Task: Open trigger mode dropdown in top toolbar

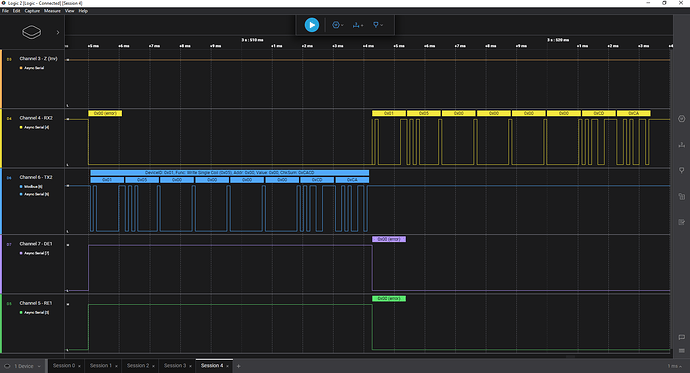Action: point(338,25)
